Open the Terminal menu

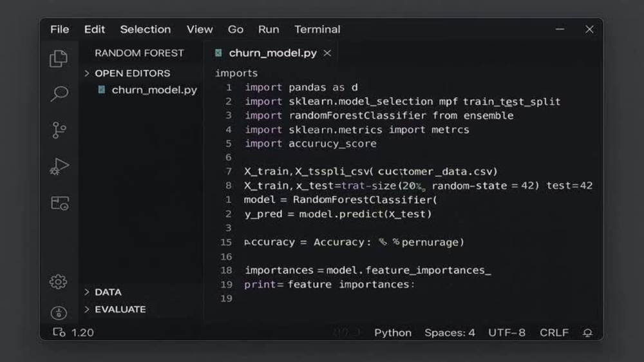pos(317,30)
